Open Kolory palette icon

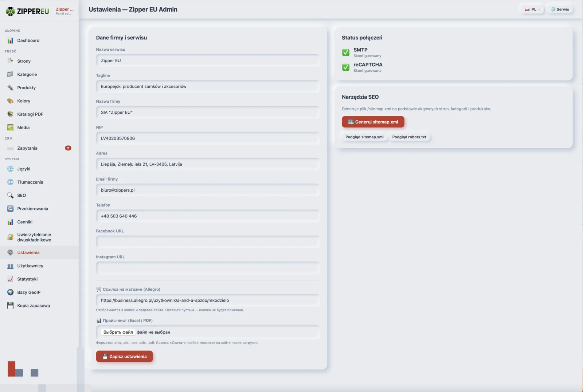coord(10,101)
